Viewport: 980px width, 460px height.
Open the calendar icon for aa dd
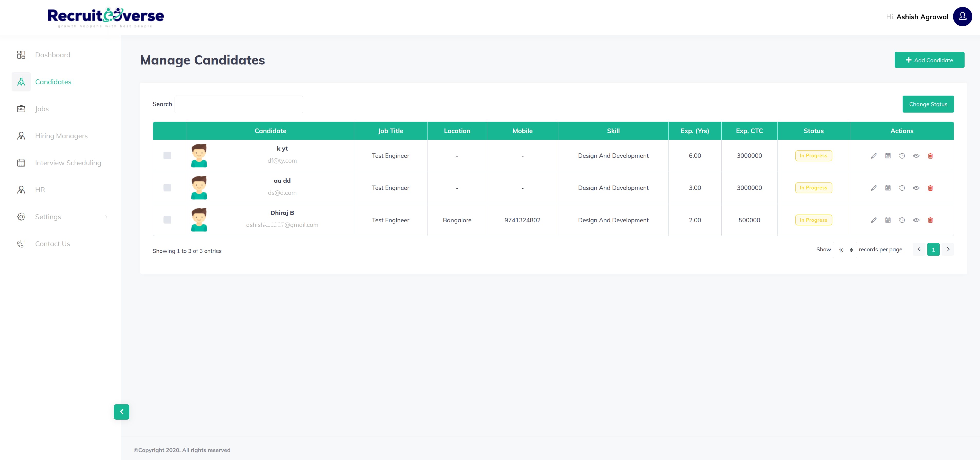pyautogui.click(x=887, y=188)
